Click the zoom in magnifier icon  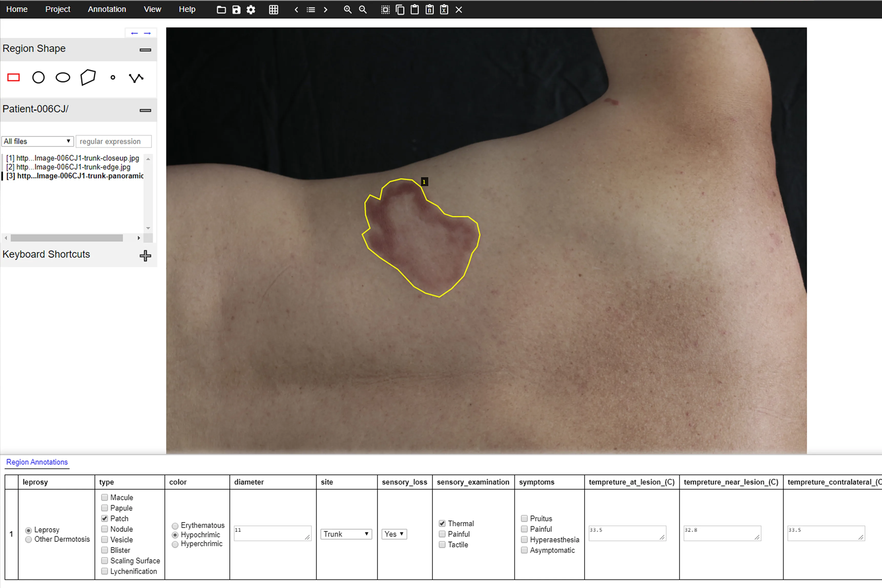(347, 10)
